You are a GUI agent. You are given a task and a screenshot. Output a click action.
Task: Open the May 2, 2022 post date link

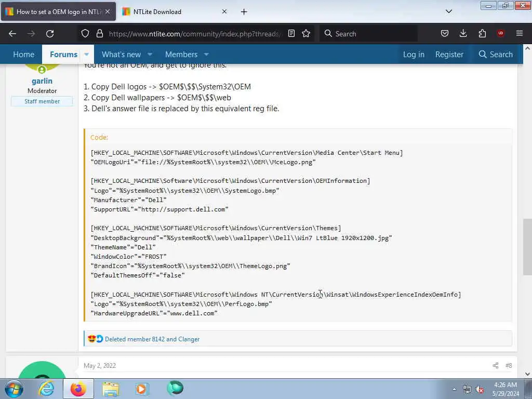100,365
